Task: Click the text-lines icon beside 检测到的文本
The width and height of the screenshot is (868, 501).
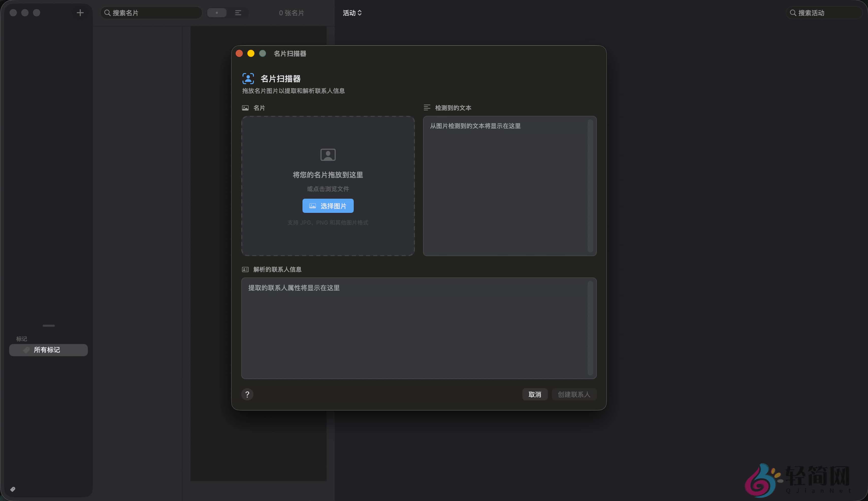Action: [427, 107]
